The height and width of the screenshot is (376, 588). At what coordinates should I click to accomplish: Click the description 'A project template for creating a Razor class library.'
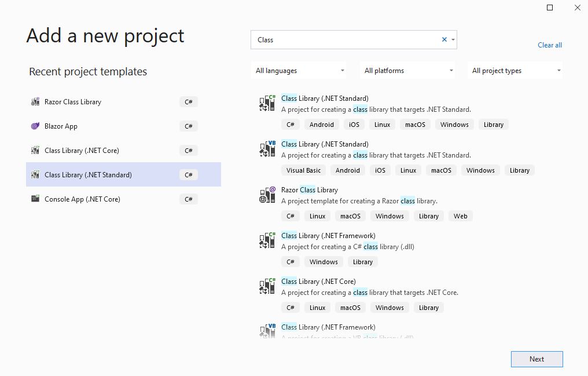[359, 201]
